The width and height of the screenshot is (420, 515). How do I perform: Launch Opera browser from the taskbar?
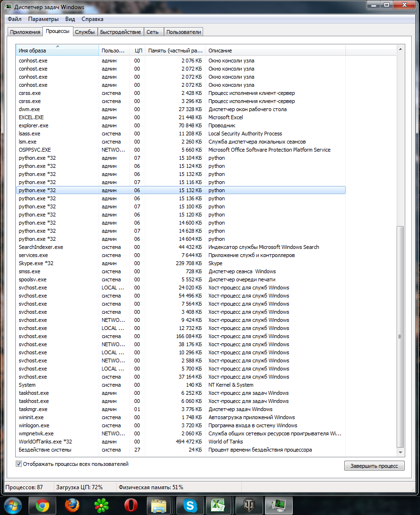tap(131, 505)
